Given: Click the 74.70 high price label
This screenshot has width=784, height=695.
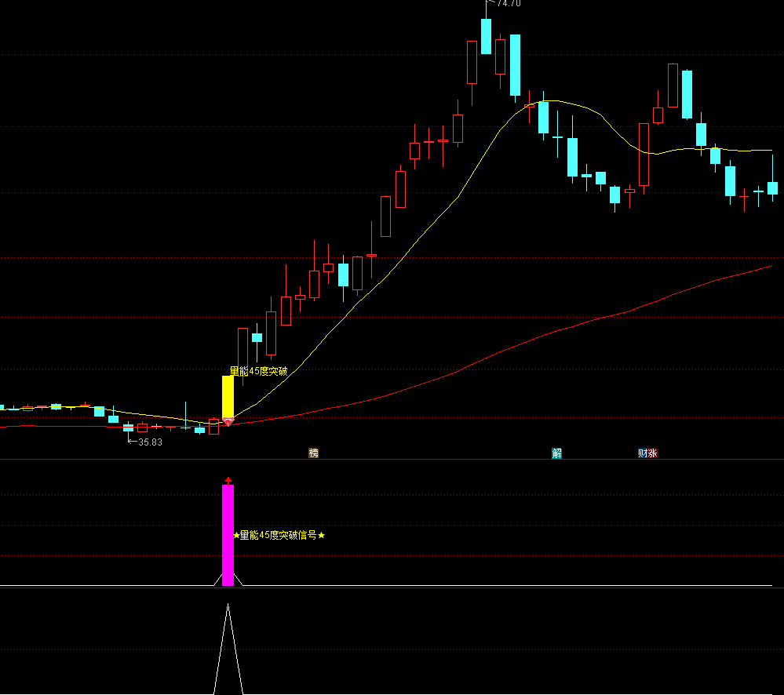Looking at the screenshot, I should (508, 3).
